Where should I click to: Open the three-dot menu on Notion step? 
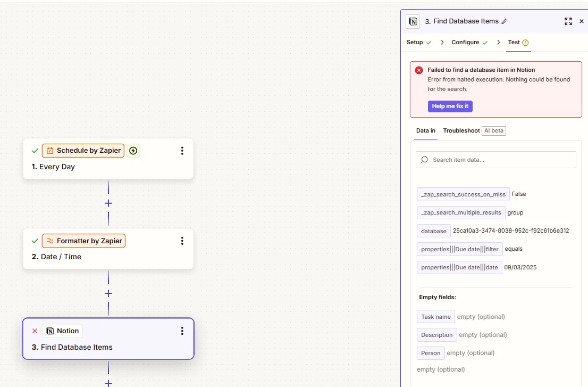click(182, 331)
